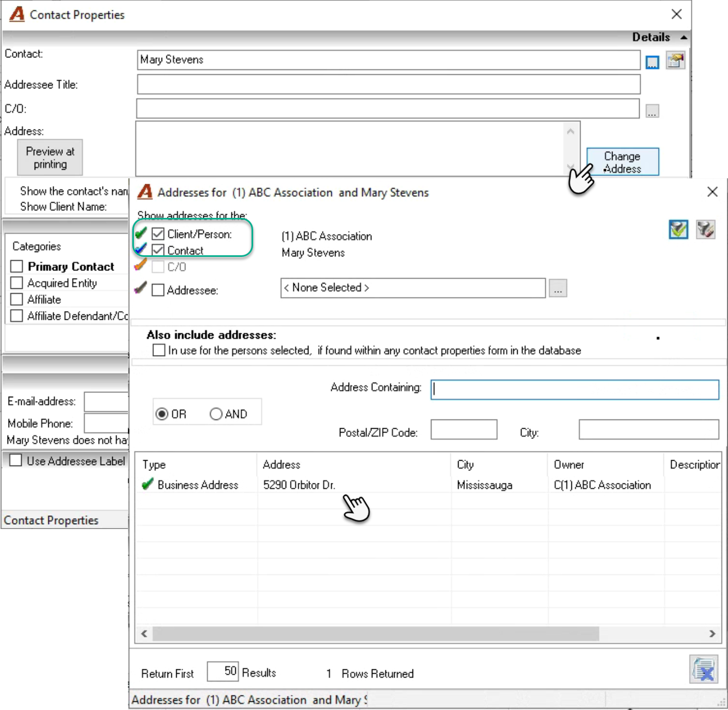Toggle the Client/Person checkbox

(158, 234)
